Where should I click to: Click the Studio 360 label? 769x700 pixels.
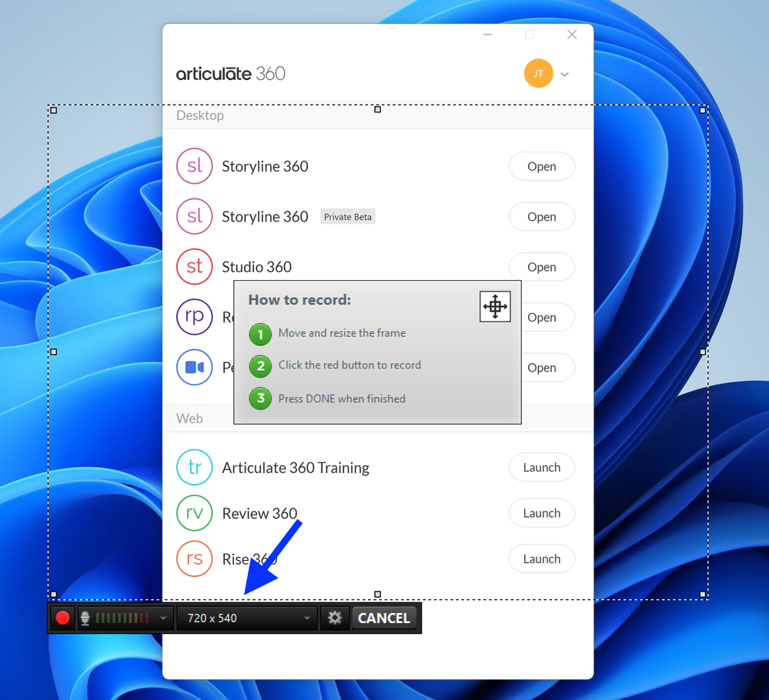point(256,267)
